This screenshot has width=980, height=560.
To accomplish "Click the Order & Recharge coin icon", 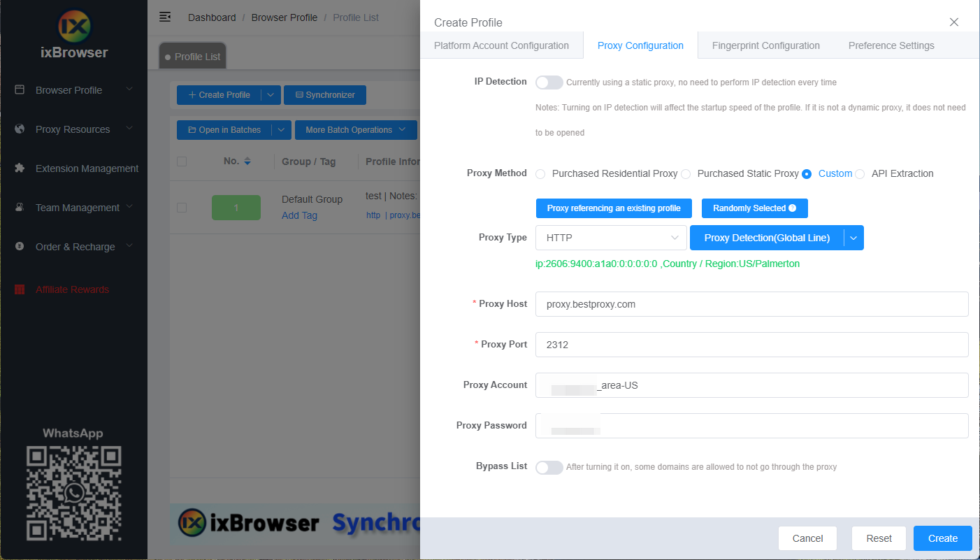I will point(20,246).
